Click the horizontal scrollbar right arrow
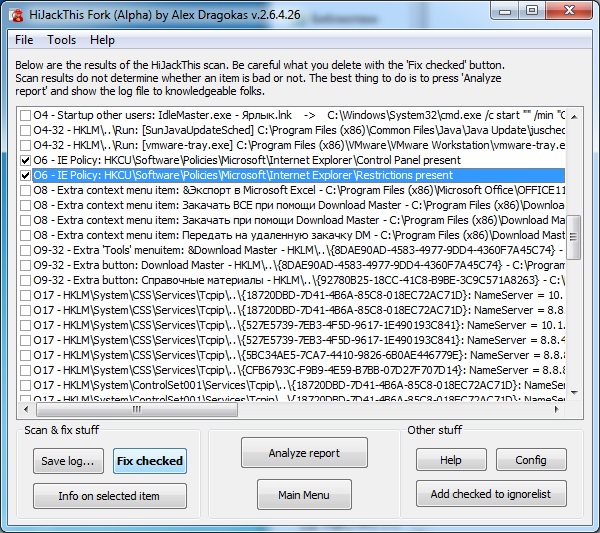Image resolution: width=600 pixels, height=533 pixels. click(556, 409)
